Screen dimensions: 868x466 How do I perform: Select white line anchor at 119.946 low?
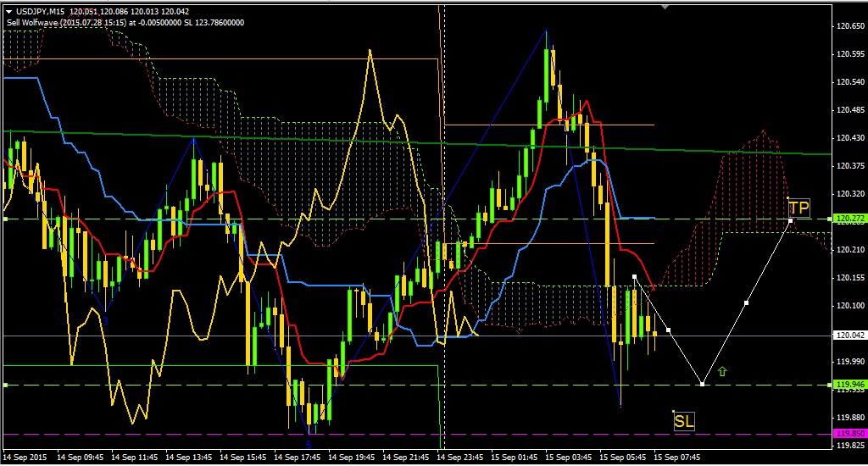coord(702,384)
